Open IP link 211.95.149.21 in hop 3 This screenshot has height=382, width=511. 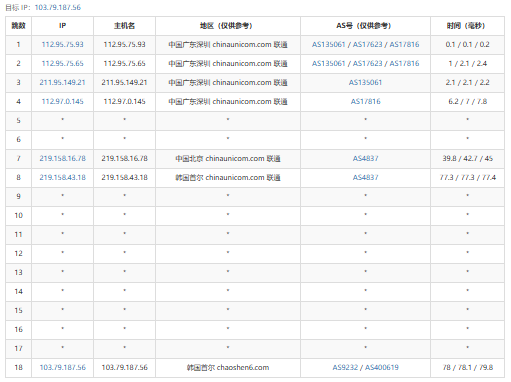[62, 82]
